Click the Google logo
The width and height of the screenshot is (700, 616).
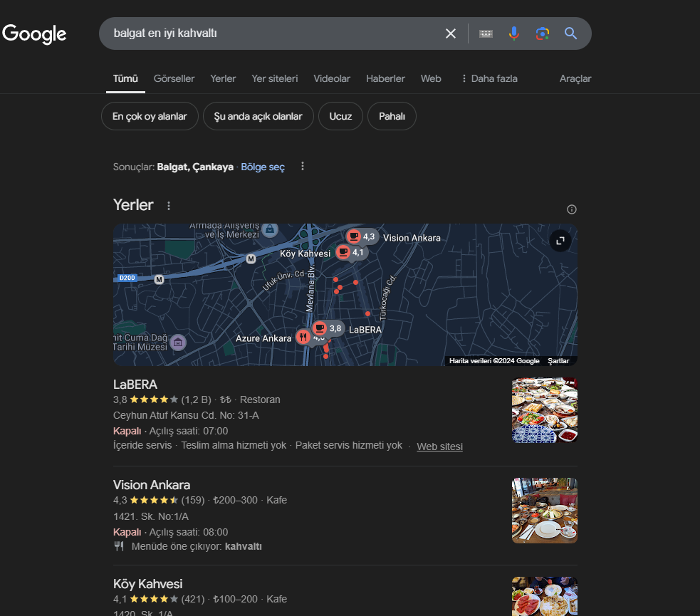coord(34,34)
